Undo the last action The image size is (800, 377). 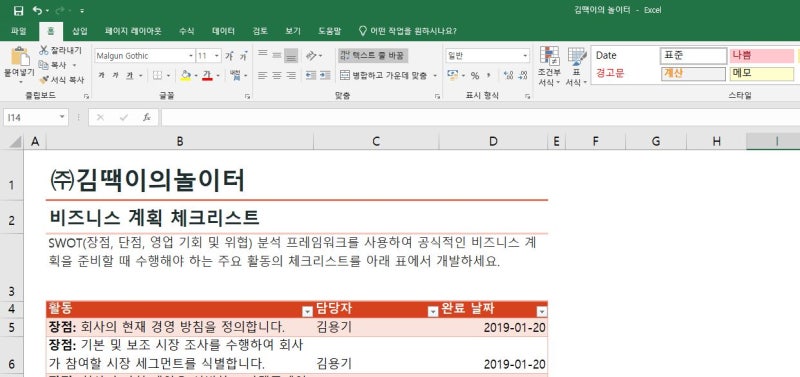(x=37, y=10)
